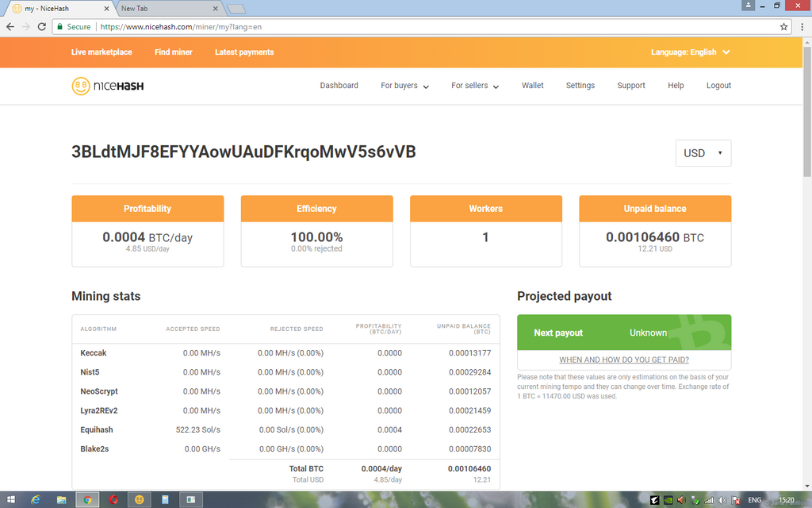Open the Support page
This screenshot has height=508, width=812.
(630, 86)
